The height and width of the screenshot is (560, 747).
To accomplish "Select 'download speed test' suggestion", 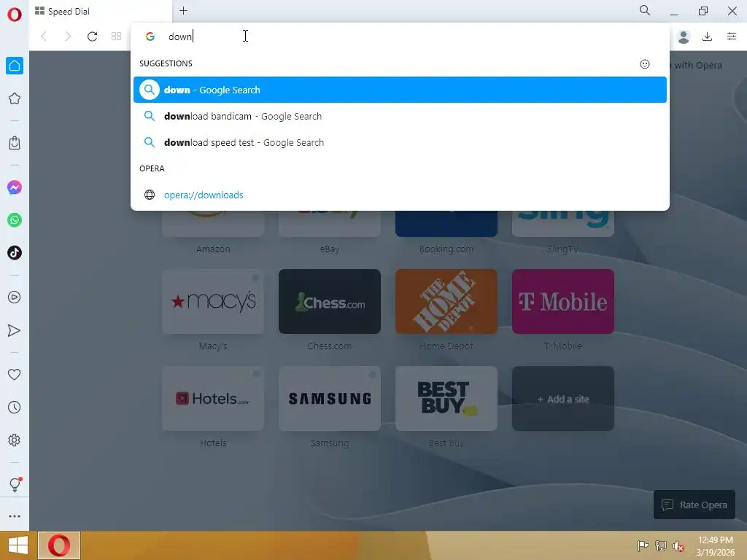I will (400, 142).
